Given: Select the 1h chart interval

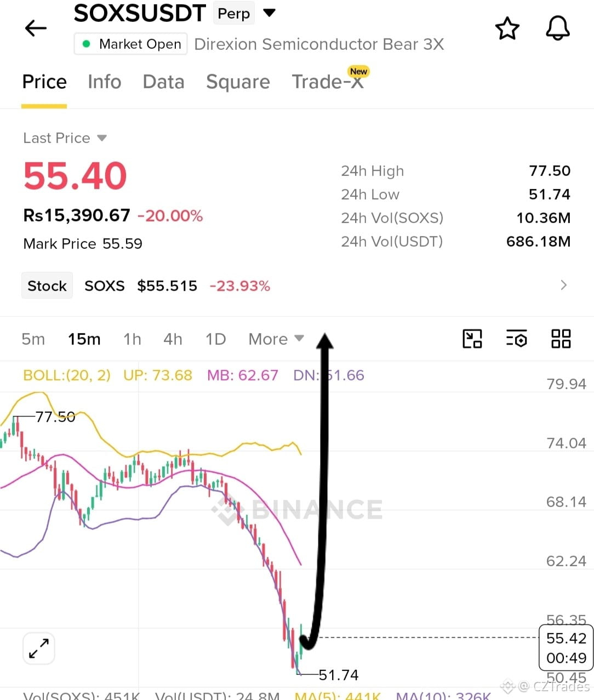Looking at the screenshot, I should (x=132, y=339).
